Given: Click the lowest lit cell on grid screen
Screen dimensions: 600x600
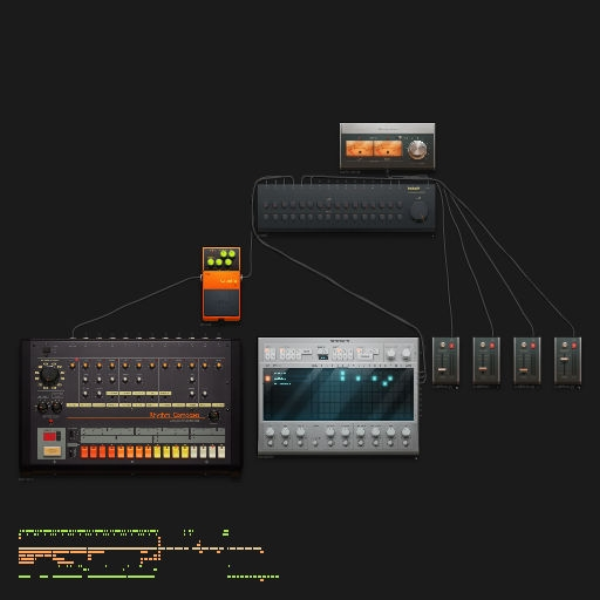Looking at the screenshot, I should pyautogui.click(x=385, y=383).
